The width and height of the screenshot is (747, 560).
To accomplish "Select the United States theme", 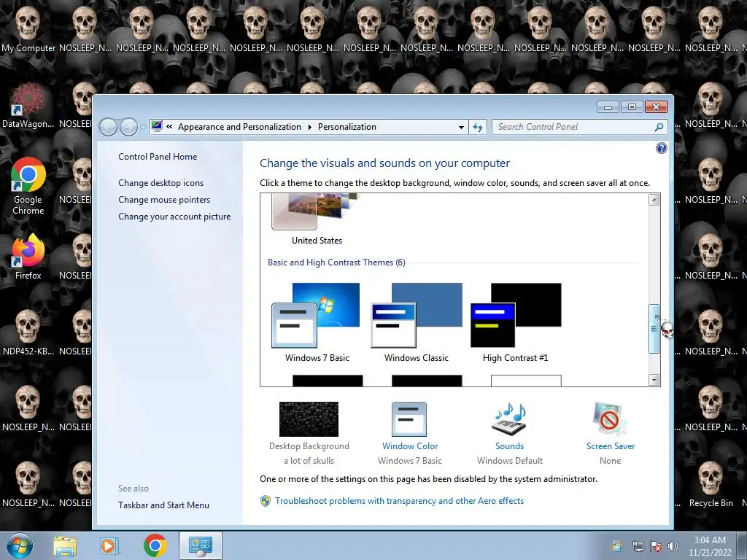I will [317, 220].
